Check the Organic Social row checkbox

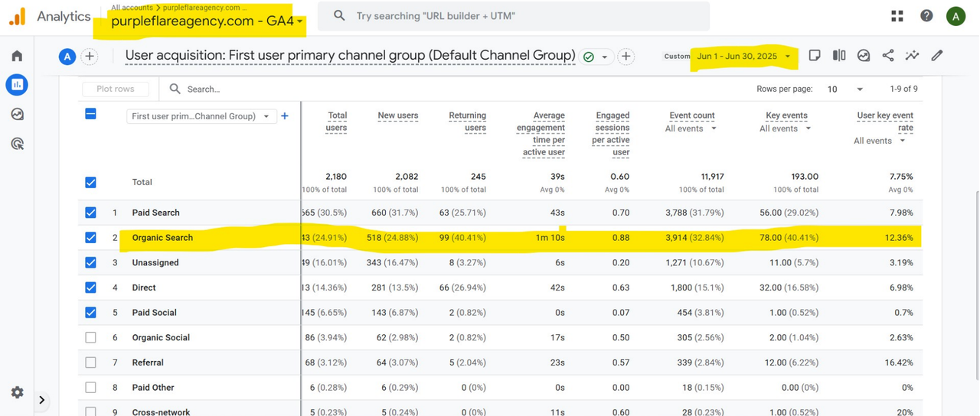(x=90, y=337)
